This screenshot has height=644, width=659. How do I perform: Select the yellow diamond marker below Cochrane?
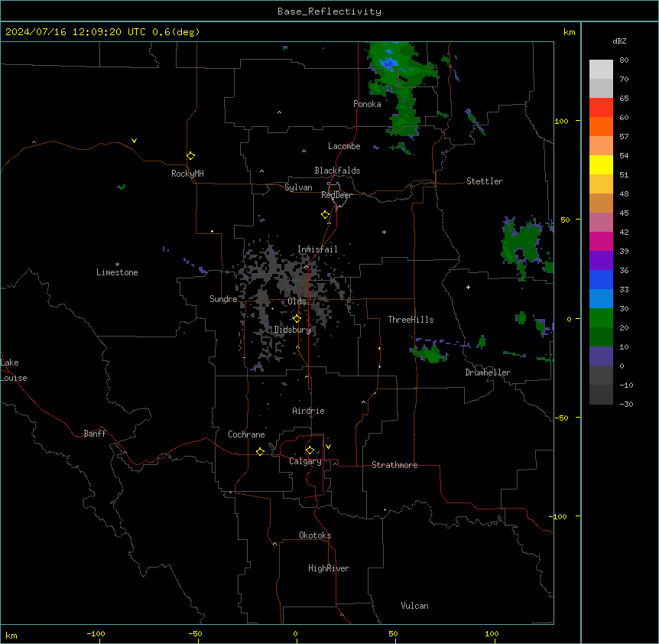click(x=260, y=451)
